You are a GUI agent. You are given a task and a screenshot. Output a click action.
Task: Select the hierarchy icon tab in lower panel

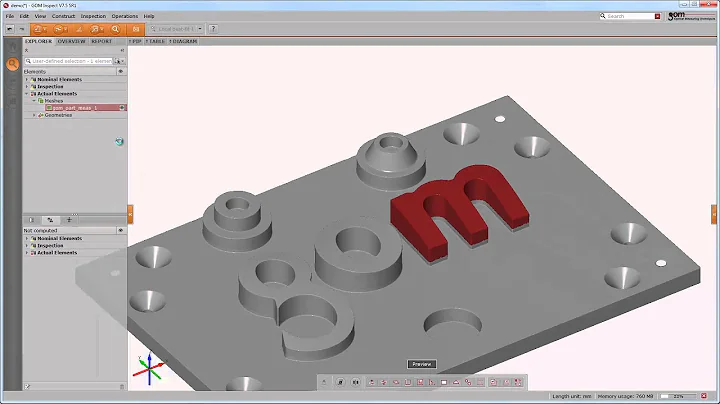51,220
